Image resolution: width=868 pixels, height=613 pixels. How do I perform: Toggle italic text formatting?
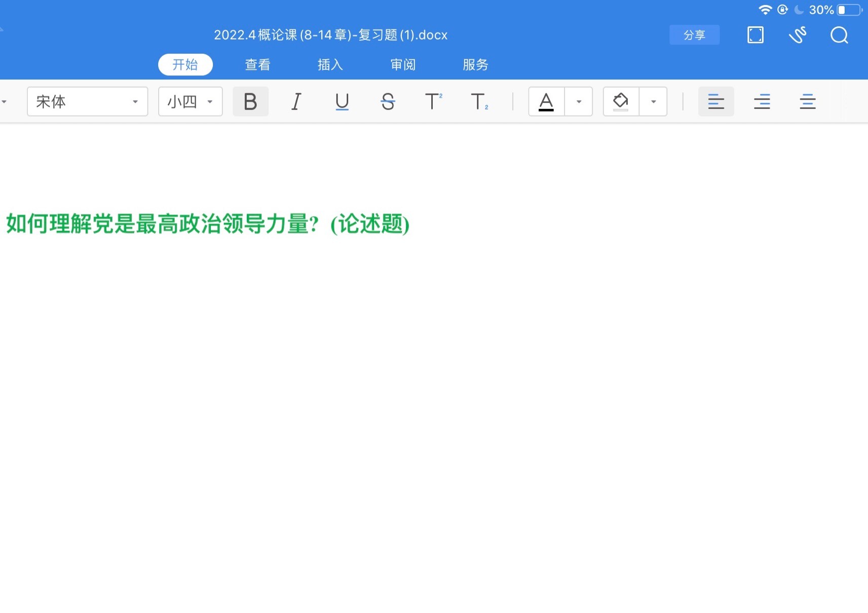click(296, 102)
